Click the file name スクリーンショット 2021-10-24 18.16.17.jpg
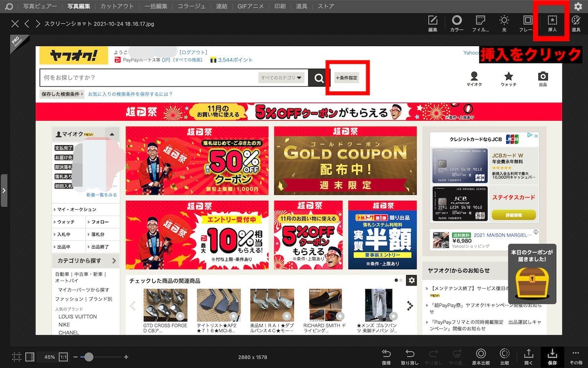 click(99, 24)
